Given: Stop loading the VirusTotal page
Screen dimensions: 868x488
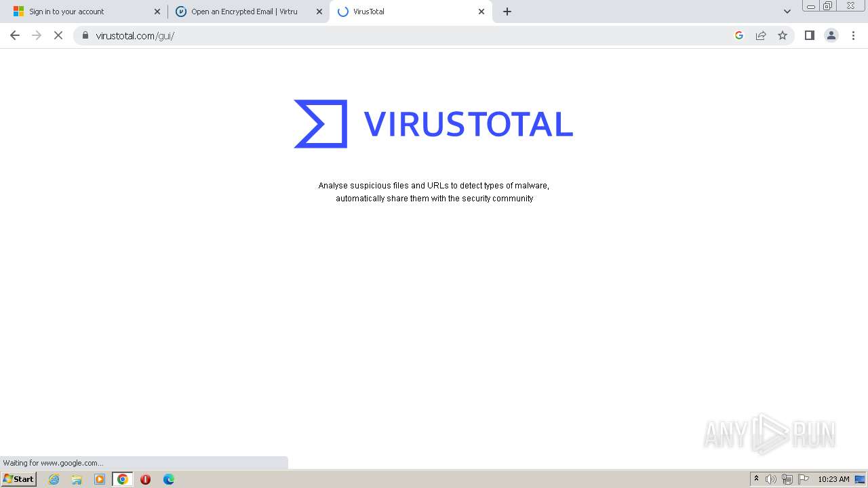Looking at the screenshot, I should pos(58,35).
